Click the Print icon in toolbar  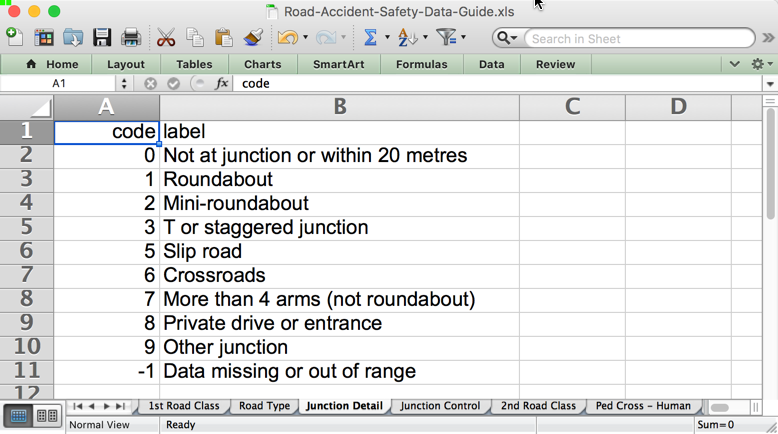[x=131, y=38]
